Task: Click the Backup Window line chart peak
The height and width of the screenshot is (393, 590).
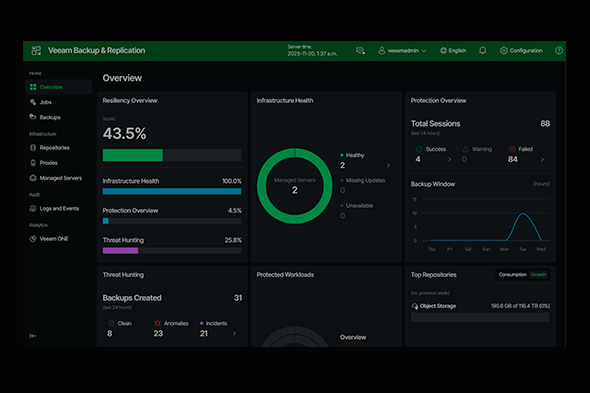Action: click(x=523, y=214)
